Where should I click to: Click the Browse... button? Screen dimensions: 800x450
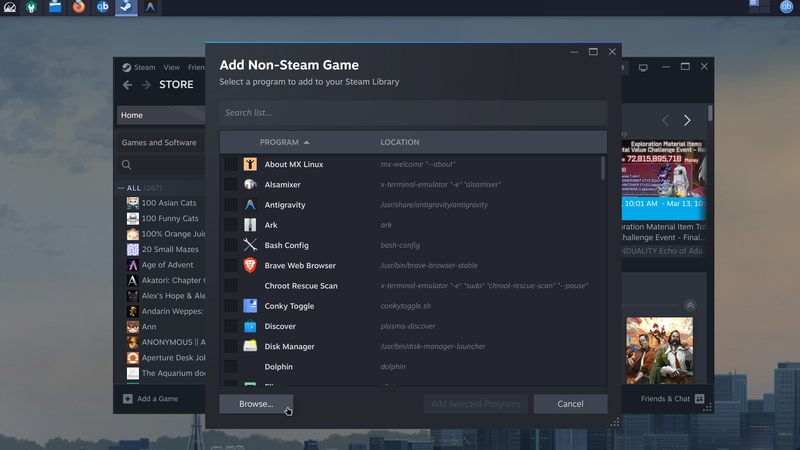tap(256, 404)
